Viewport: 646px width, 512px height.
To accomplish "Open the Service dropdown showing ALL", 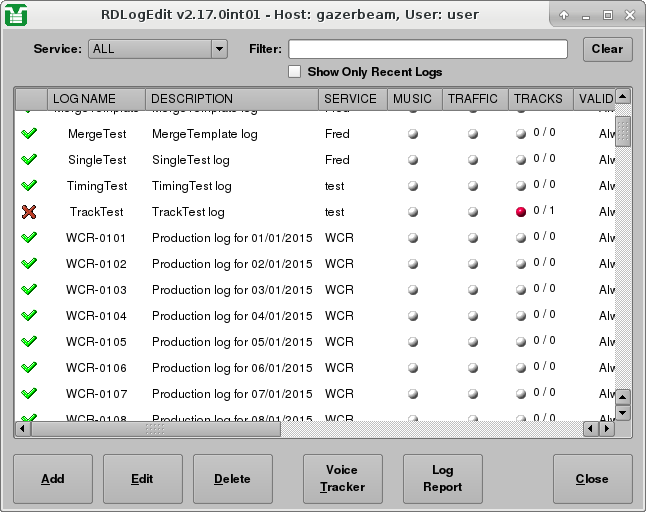I will [x=158, y=49].
